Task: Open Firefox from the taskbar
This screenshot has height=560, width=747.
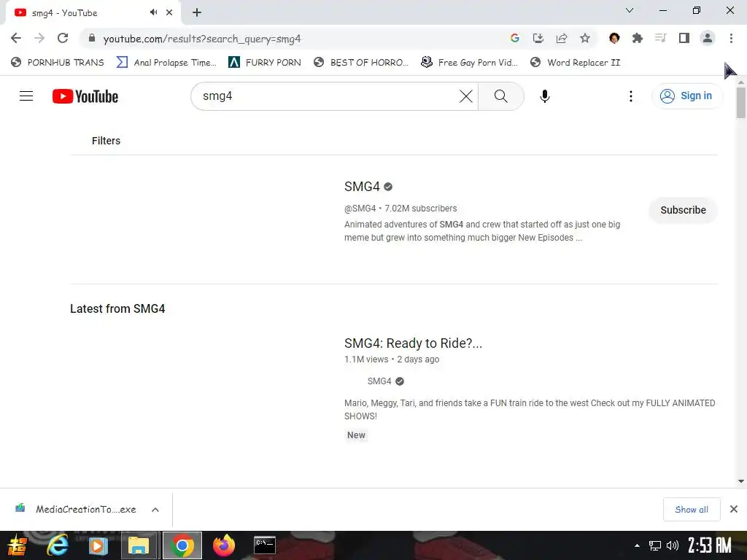Action: (224, 545)
